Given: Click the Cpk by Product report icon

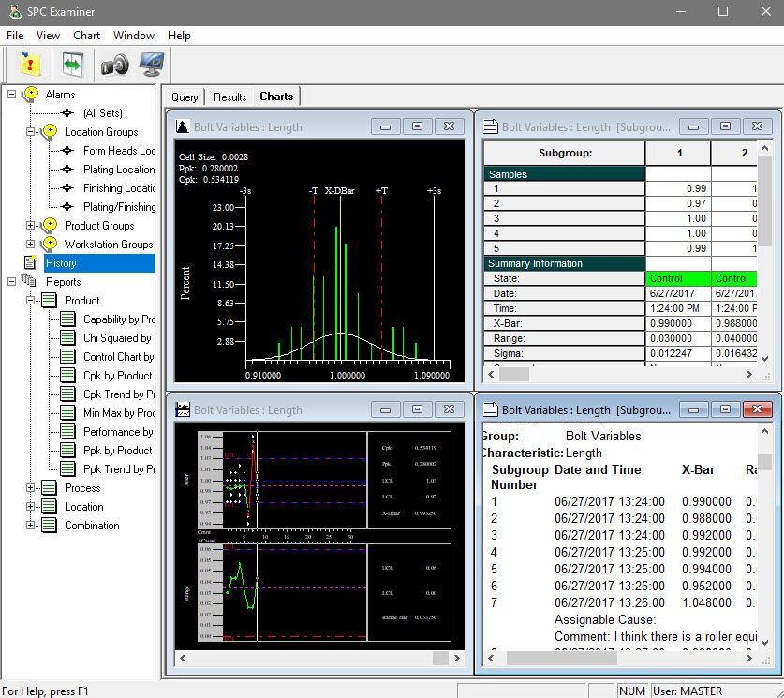Looking at the screenshot, I should tap(67, 376).
